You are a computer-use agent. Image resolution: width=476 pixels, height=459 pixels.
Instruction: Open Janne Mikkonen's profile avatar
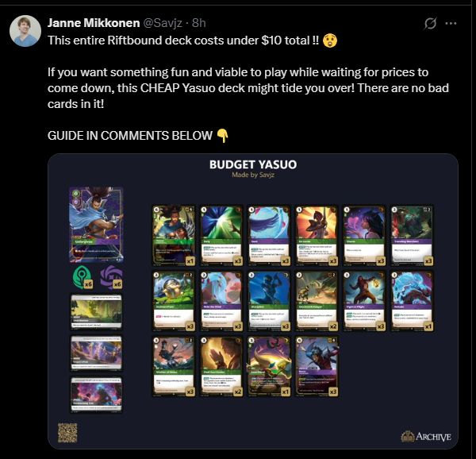click(x=25, y=31)
